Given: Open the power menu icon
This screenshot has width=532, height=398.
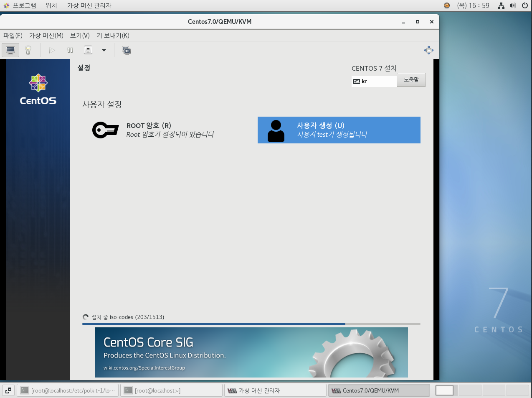Looking at the screenshot, I should pos(525,5).
